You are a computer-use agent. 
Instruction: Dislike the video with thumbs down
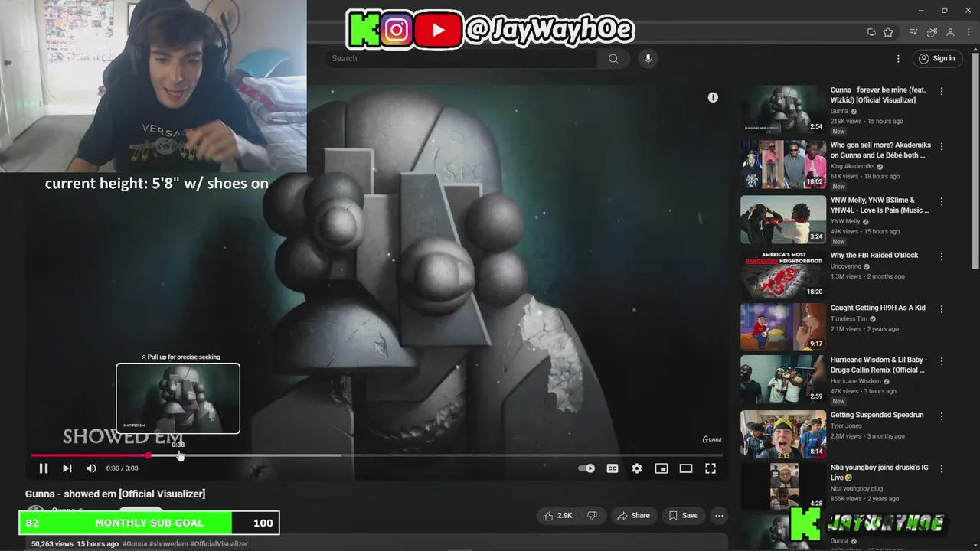click(x=592, y=516)
